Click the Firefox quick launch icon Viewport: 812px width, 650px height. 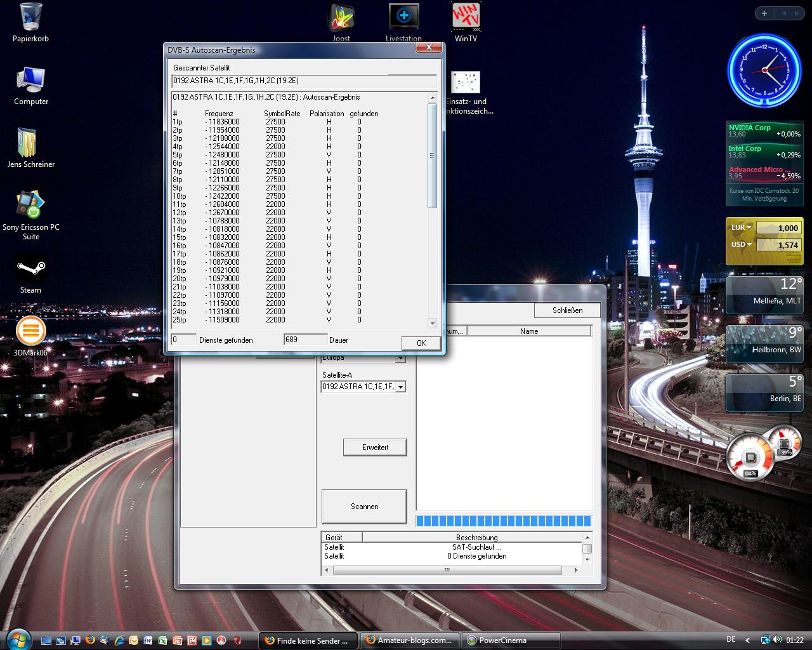coord(90,640)
